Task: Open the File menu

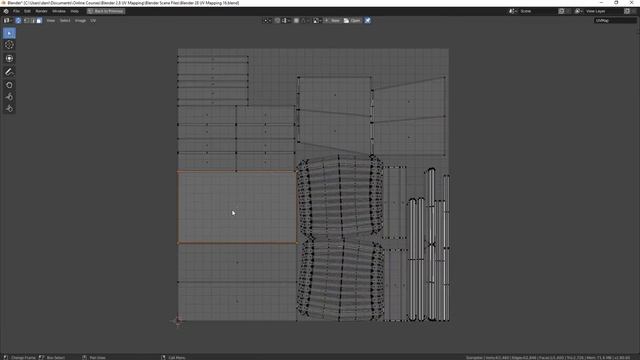Action: point(16,11)
